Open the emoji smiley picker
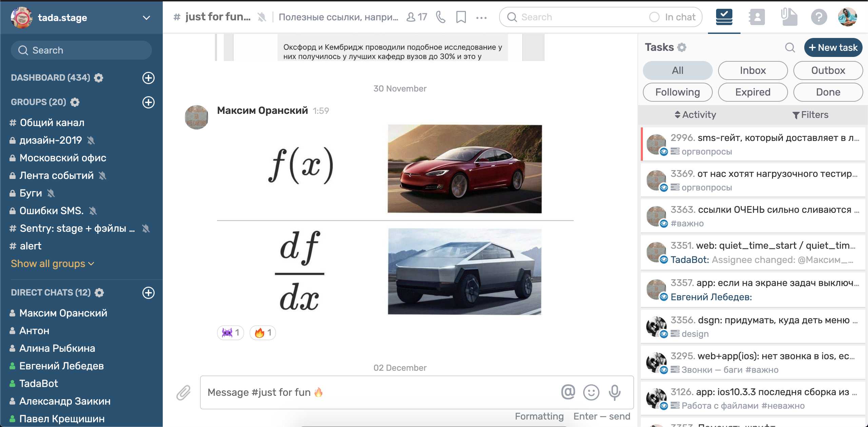 (x=591, y=392)
